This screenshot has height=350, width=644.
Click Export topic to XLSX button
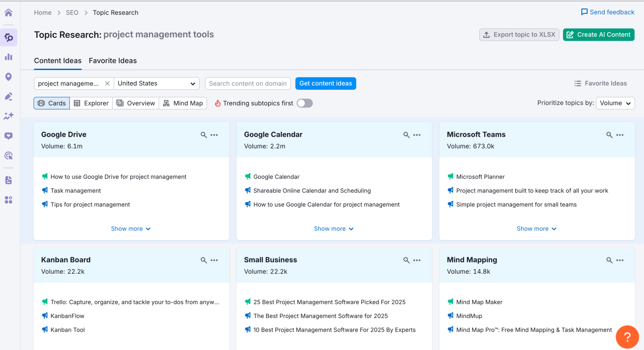pyautogui.click(x=519, y=35)
